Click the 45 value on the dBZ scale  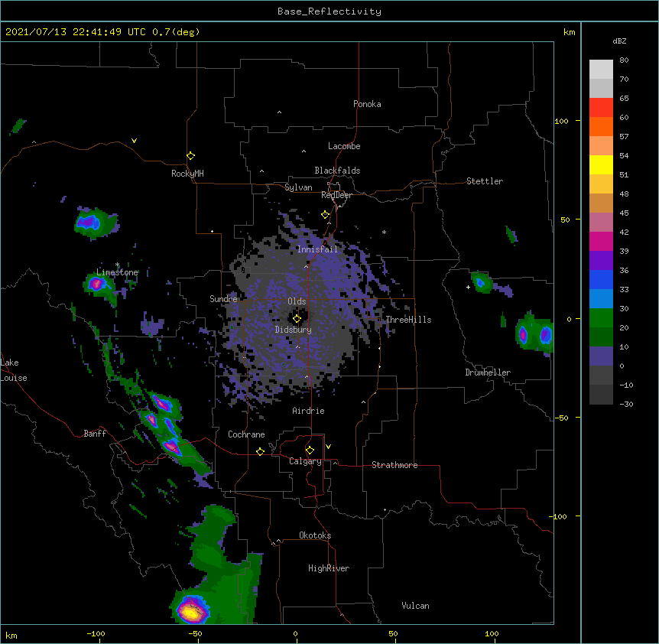[624, 213]
